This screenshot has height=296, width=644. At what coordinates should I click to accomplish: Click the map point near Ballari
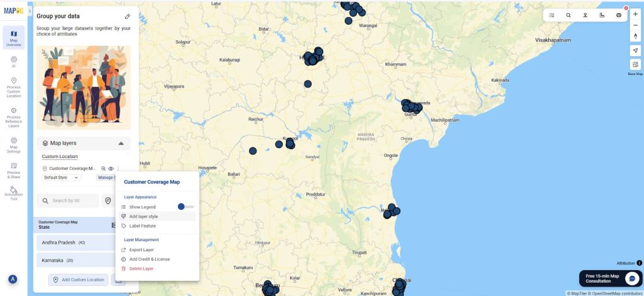pyautogui.click(x=253, y=151)
